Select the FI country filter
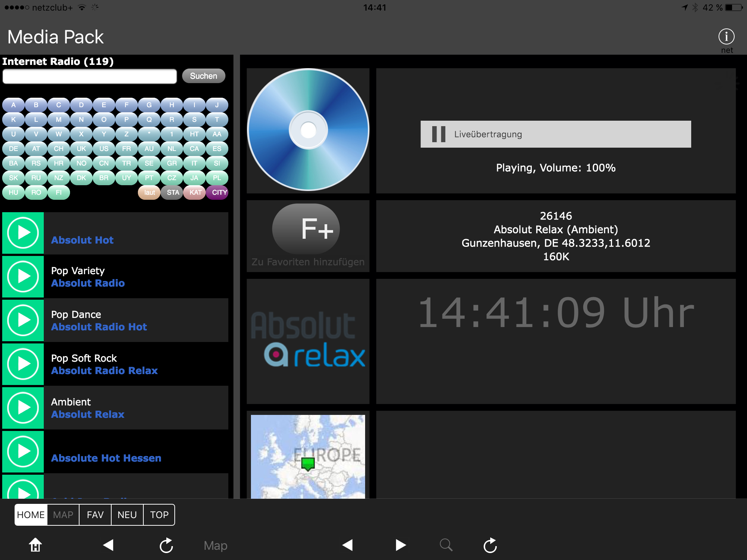This screenshot has width=747, height=560. tap(59, 192)
